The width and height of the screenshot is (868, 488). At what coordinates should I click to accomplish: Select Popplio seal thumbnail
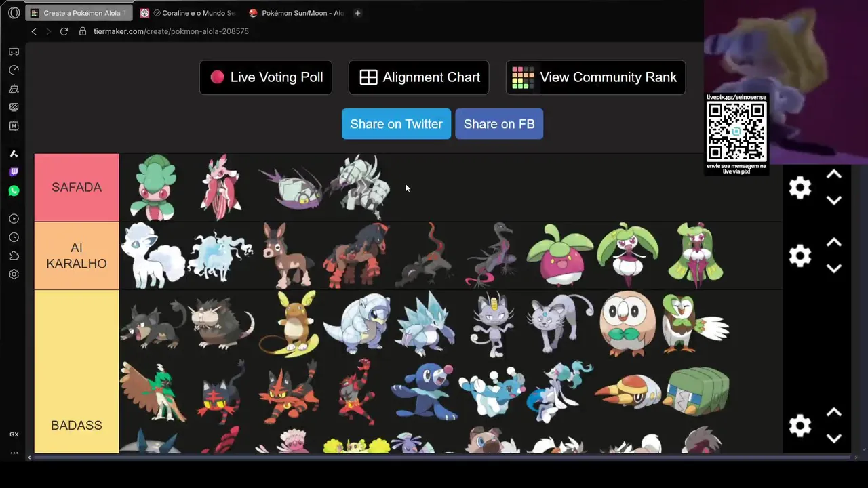coord(425,392)
